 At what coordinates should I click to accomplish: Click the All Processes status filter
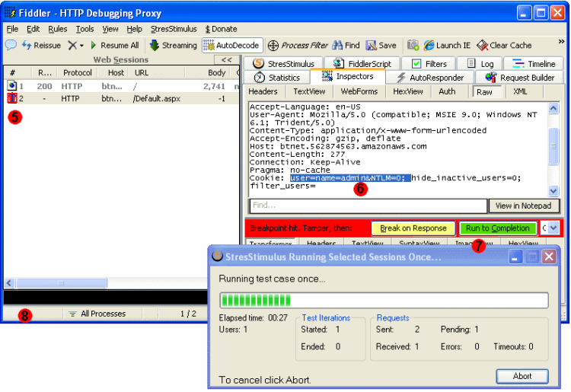pyautogui.click(x=97, y=314)
